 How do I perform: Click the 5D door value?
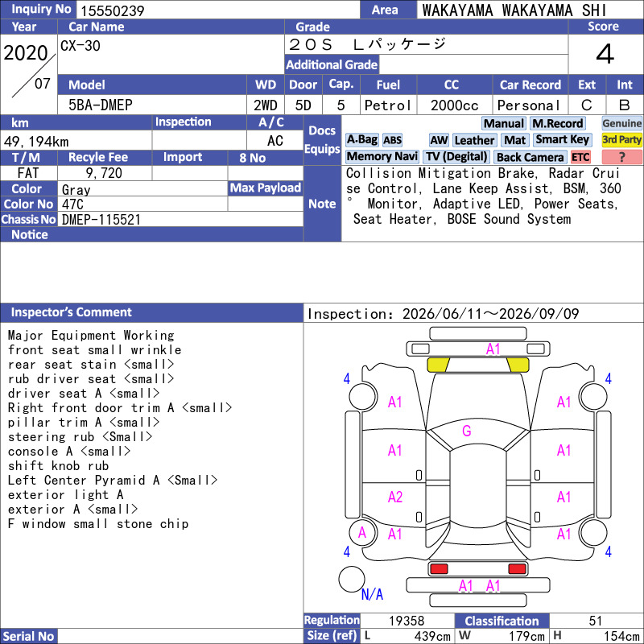click(x=303, y=105)
